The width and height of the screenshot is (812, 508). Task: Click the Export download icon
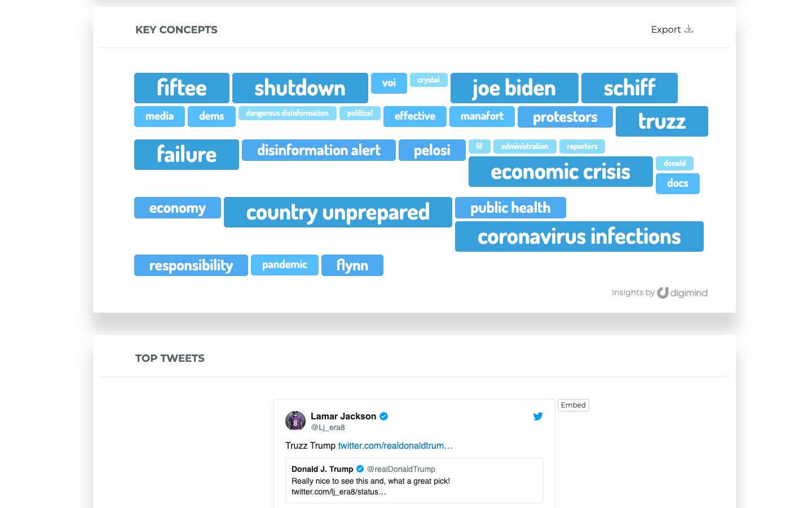coord(689,29)
